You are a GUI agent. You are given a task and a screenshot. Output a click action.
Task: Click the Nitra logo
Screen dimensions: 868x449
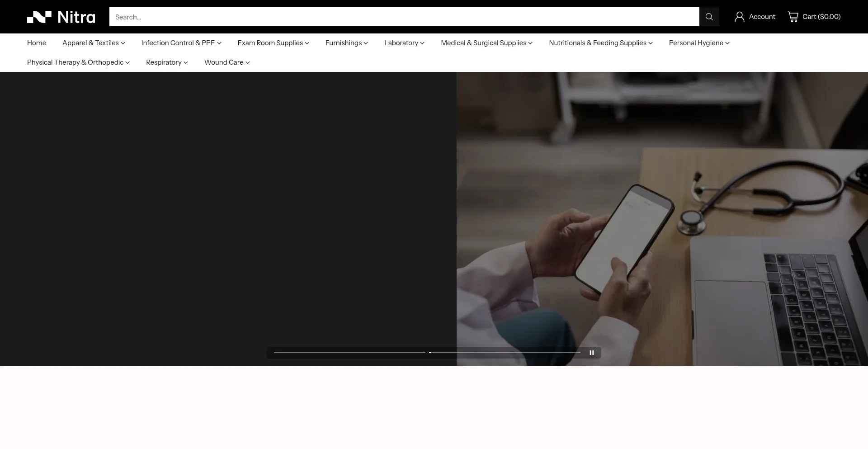[x=61, y=17]
